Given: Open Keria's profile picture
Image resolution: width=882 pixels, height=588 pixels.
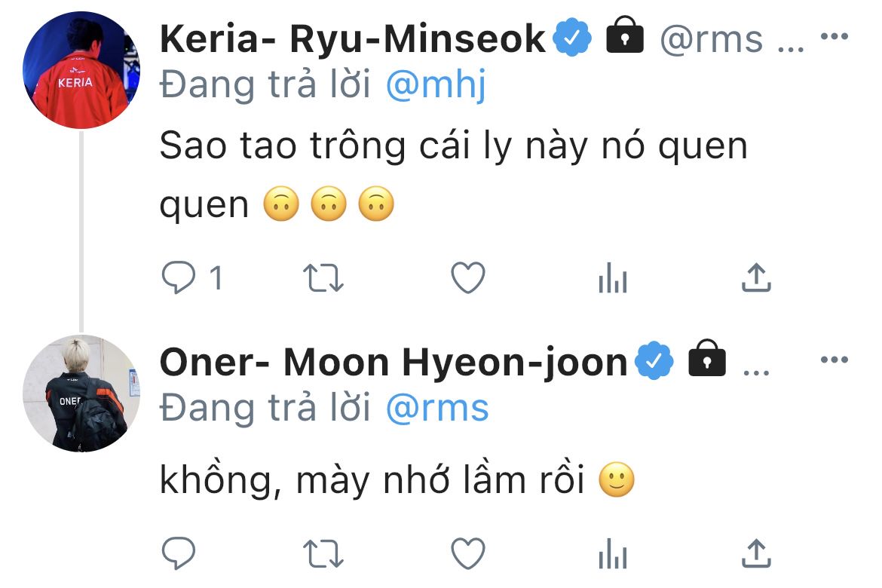Looking at the screenshot, I should [x=81, y=71].
